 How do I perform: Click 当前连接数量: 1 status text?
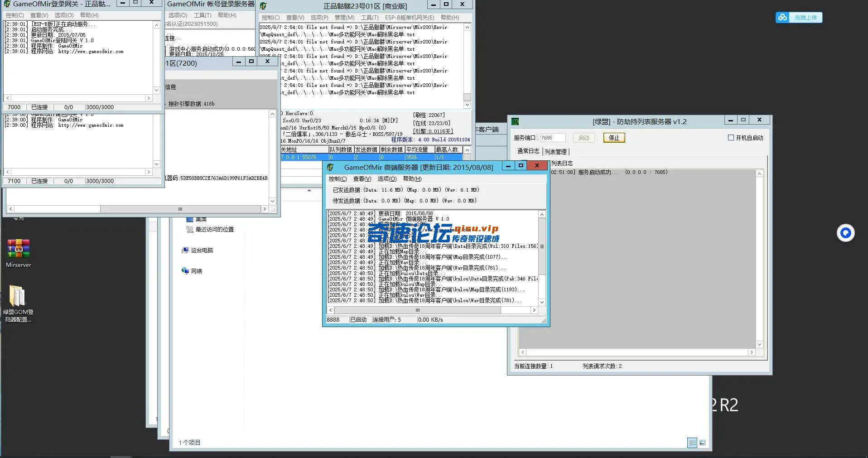pyautogui.click(x=533, y=366)
